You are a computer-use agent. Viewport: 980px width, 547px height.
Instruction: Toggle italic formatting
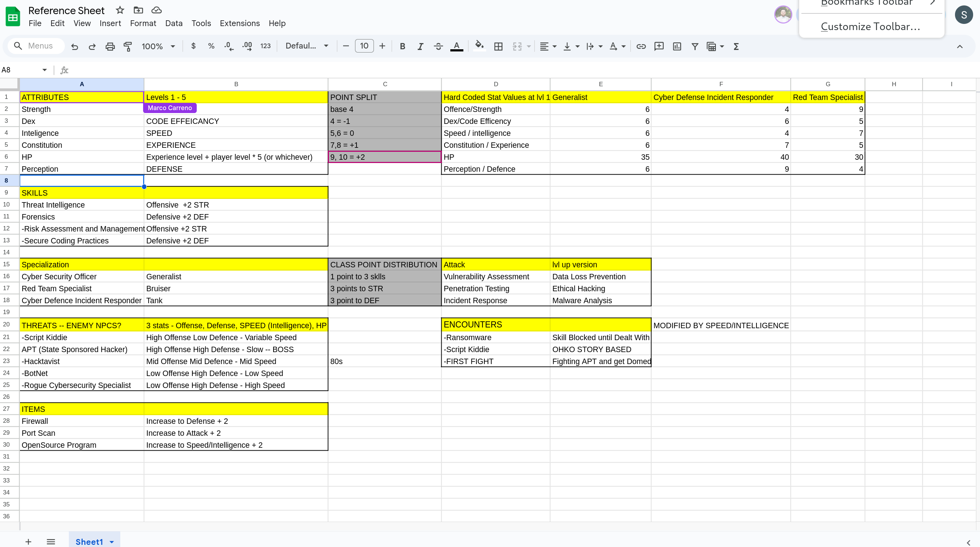coord(420,46)
